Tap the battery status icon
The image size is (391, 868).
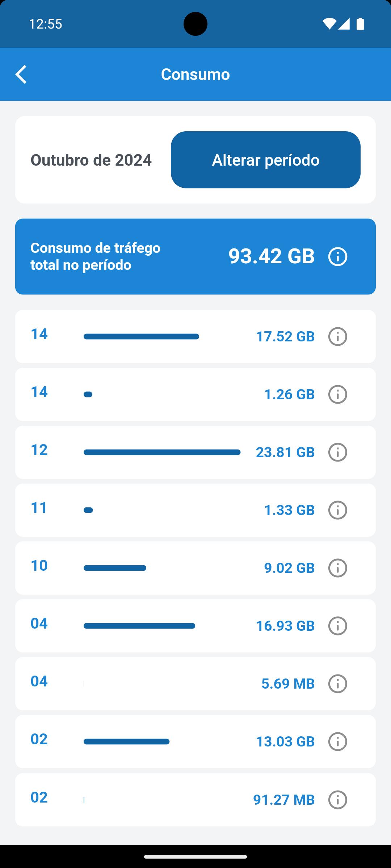pos(360,24)
